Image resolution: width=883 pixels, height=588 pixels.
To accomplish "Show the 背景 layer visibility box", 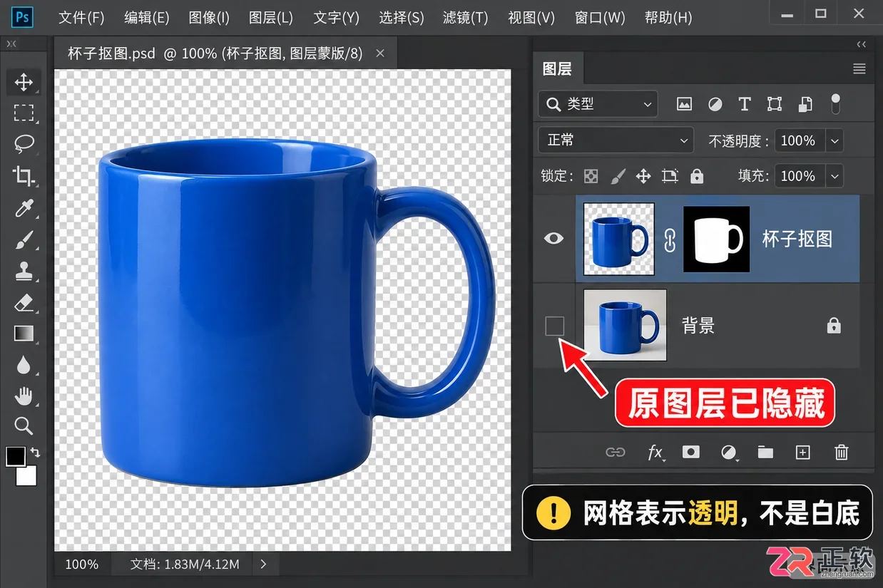I will pyautogui.click(x=554, y=326).
